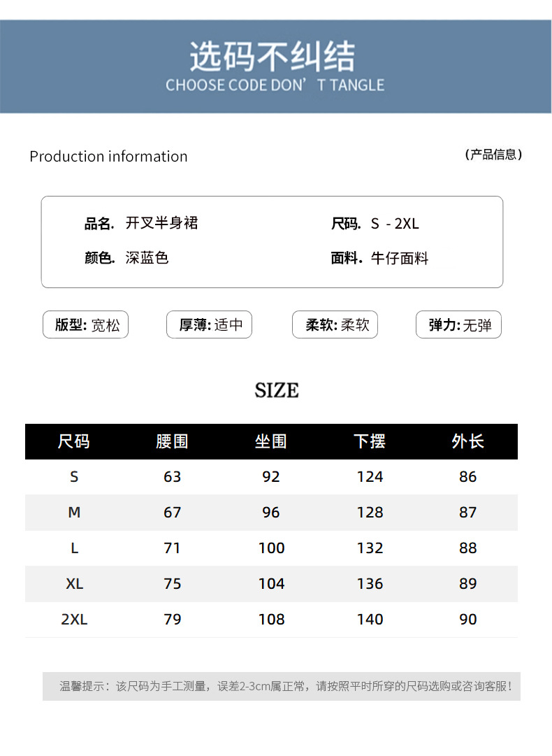Click the 选码不纠结 banner title
Viewport: 552px width, 756px height.
pos(273,57)
